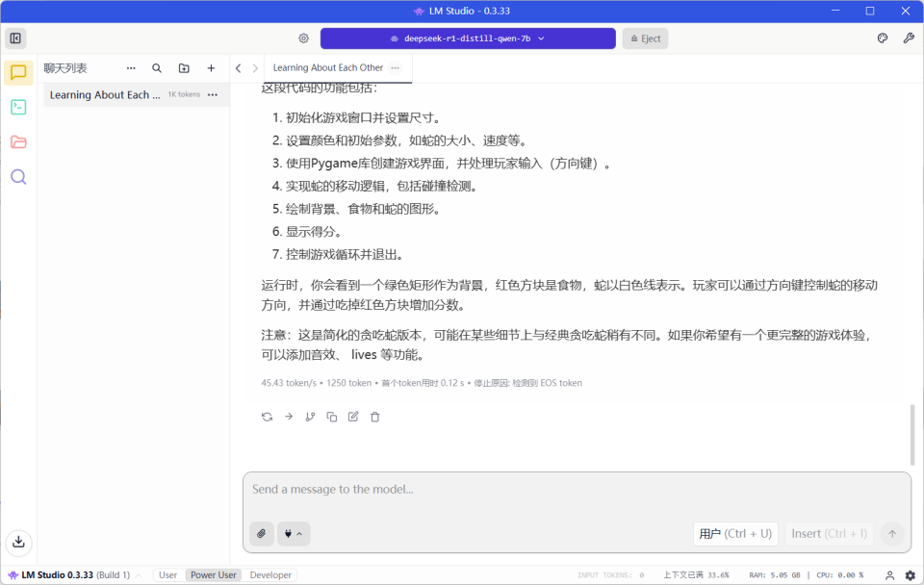Open the wrench settings panel icon
Image resolution: width=924 pixels, height=585 pixels.
(908, 38)
